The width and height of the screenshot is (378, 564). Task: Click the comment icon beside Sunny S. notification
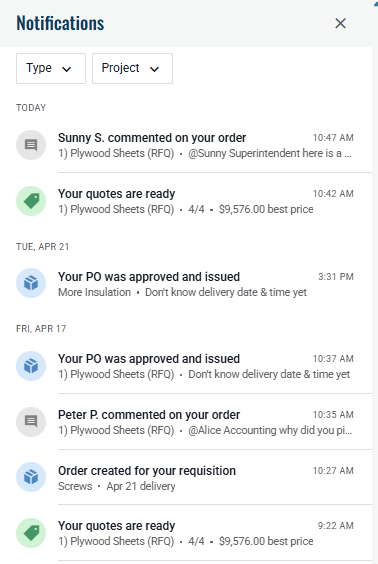[31, 145]
